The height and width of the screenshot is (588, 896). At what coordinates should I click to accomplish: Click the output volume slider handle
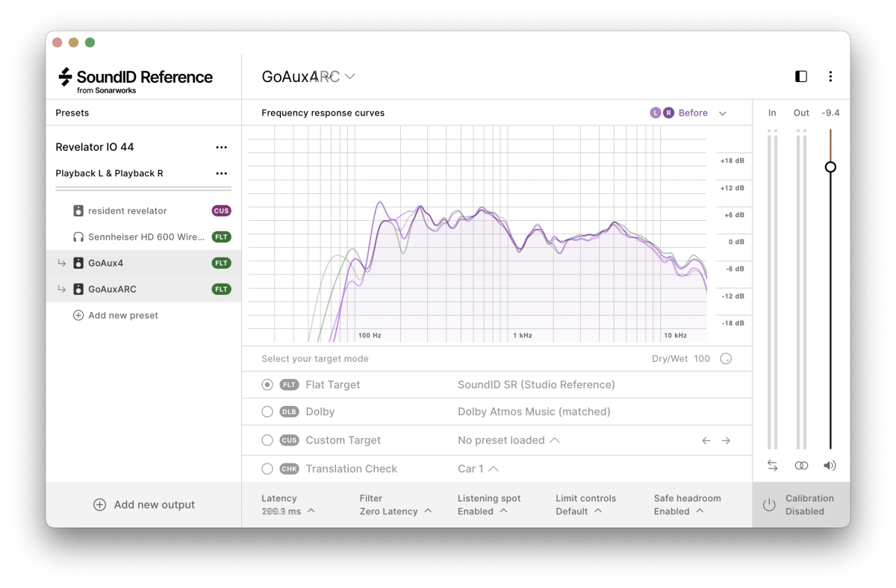click(x=830, y=167)
